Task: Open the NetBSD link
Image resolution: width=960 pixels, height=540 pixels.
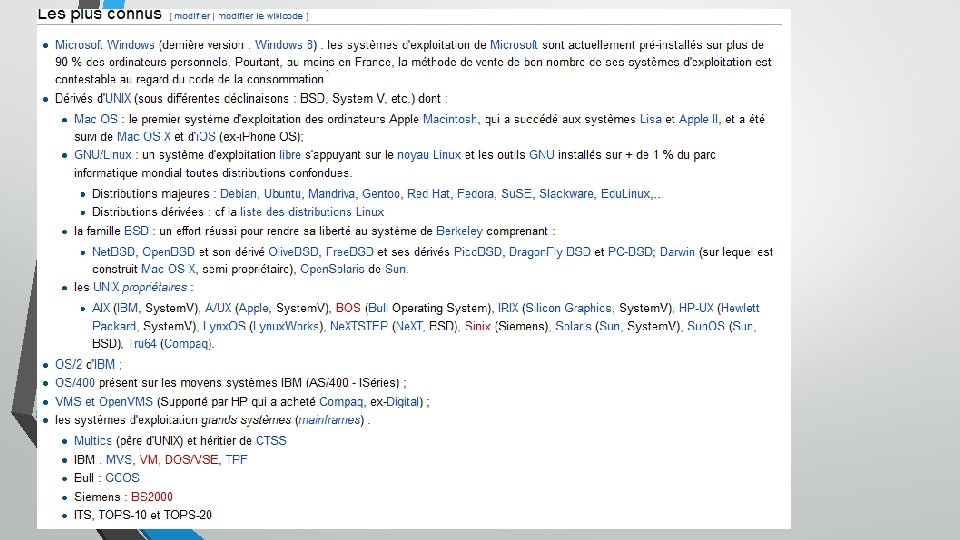Action: click(113, 252)
